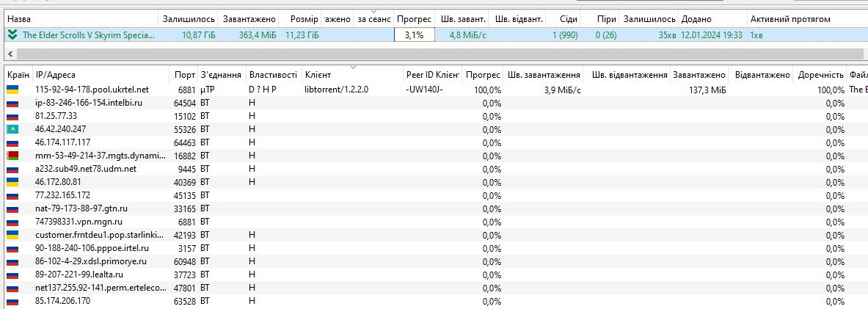Click the Belarus flag beside the mm-53-49-214-37.mgts peer
This screenshot has height=309, width=868.
click(12, 156)
